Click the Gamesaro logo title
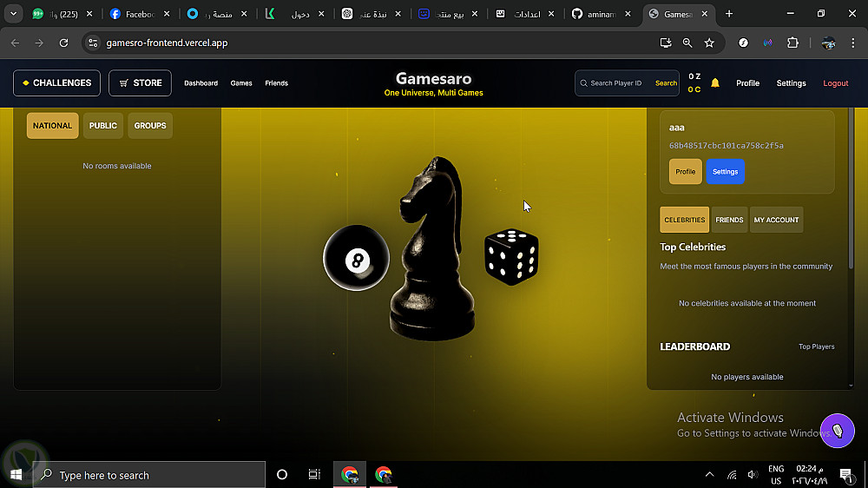 433,79
